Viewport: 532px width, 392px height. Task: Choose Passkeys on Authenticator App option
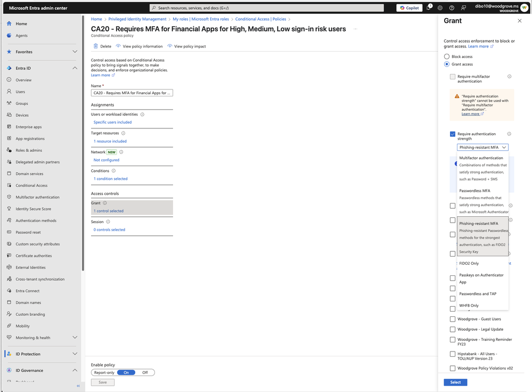point(483,279)
